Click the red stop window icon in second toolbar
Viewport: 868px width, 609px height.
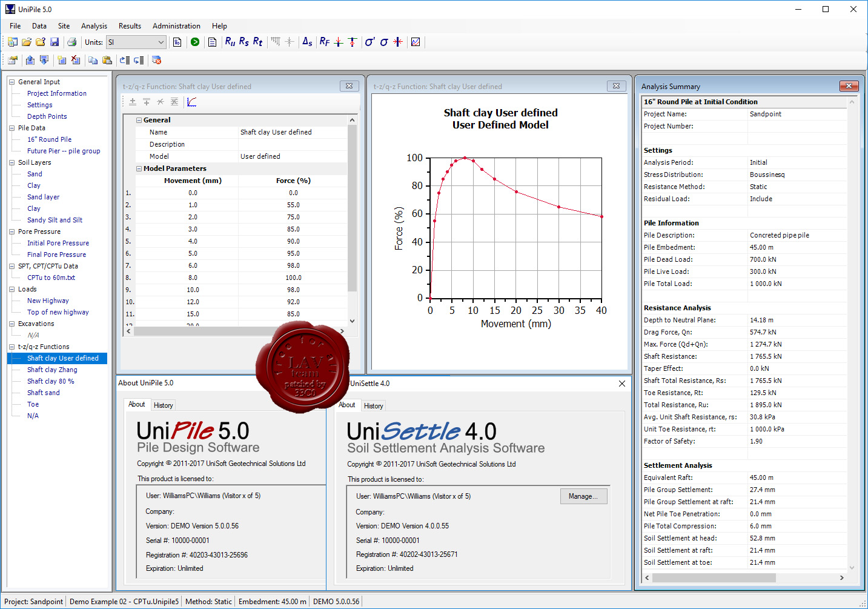pyautogui.click(x=156, y=60)
